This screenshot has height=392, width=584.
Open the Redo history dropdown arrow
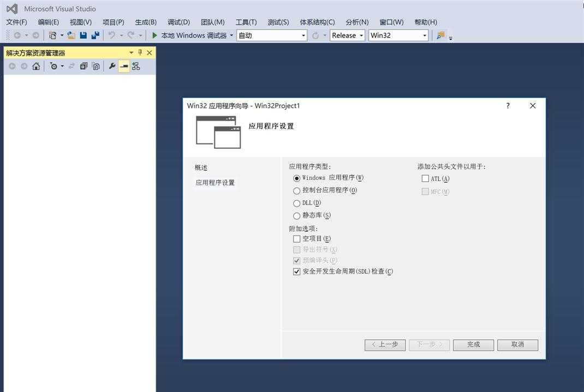point(140,35)
